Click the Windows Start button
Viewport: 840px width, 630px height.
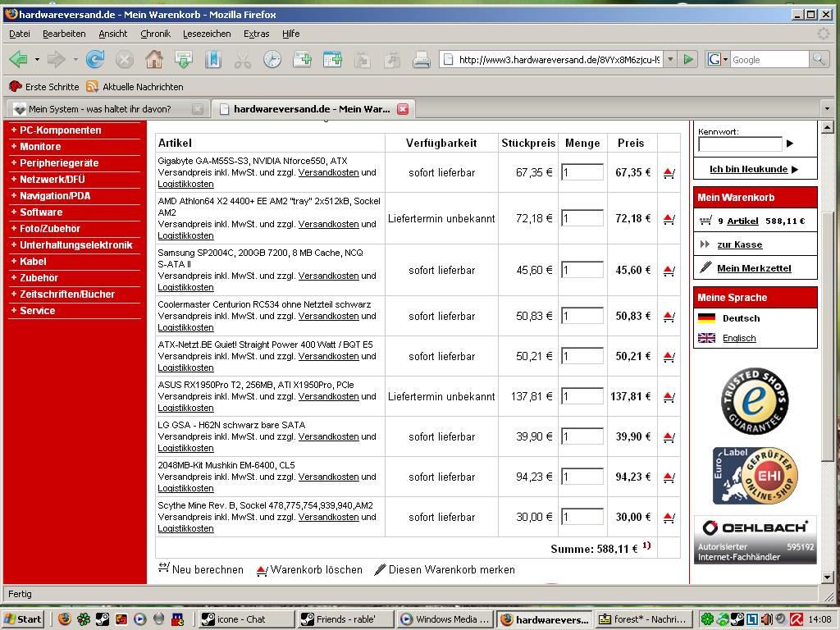(x=23, y=619)
